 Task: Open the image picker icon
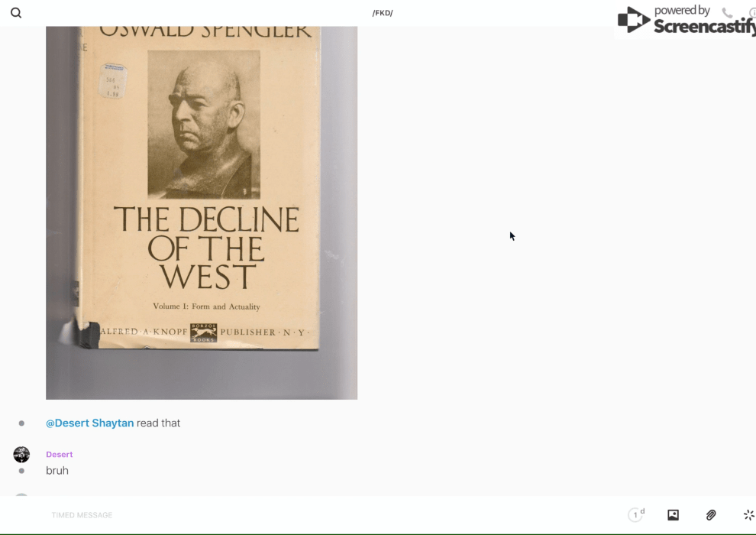[x=673, y=515]
